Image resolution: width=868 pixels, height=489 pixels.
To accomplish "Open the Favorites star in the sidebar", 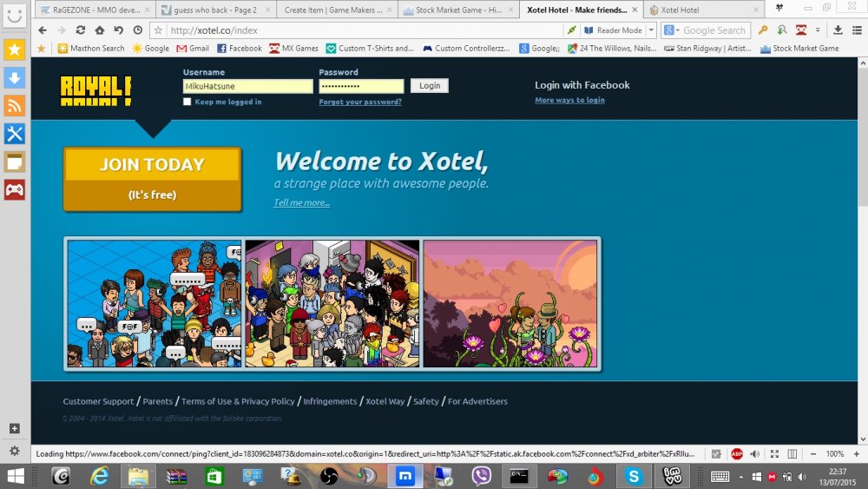I will pyautogui.click(x=15, y=50).
